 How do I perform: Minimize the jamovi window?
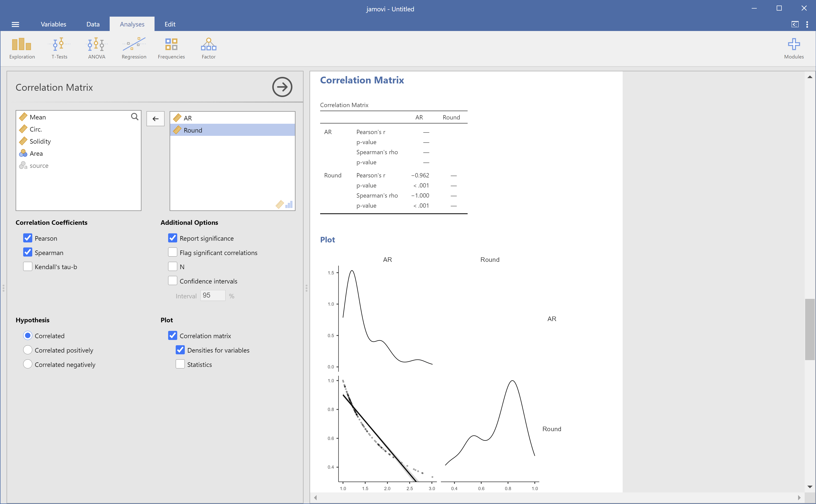pos(754,8)
